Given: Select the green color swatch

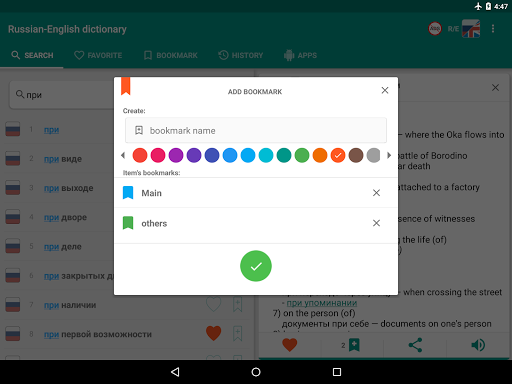Looking at the screenshot, I should pos(302,155).
